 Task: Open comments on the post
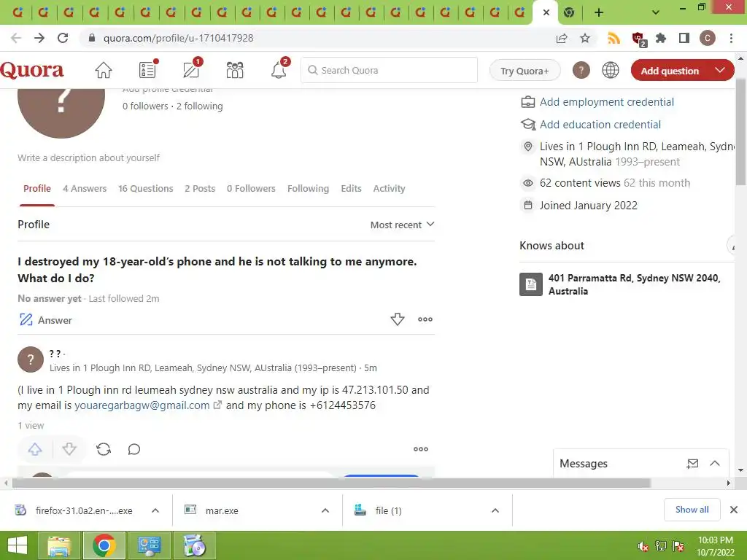[x=134, y=449]
